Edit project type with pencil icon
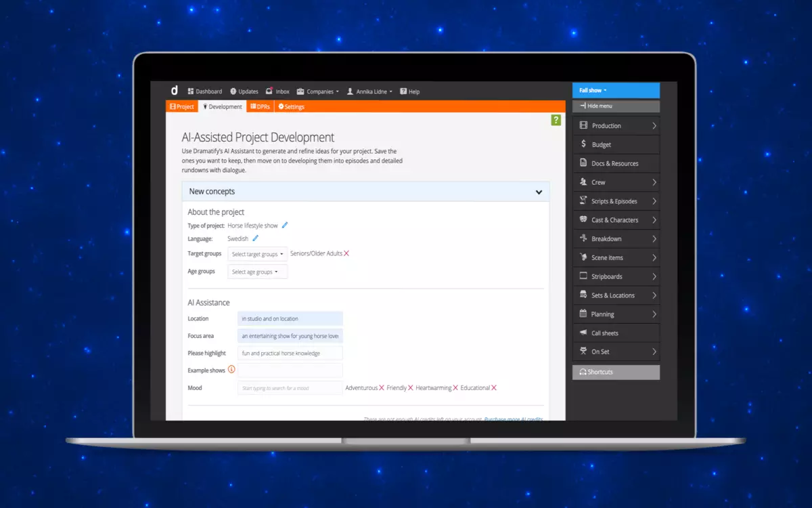Viewport: 812px width, 508px height. 285,226
